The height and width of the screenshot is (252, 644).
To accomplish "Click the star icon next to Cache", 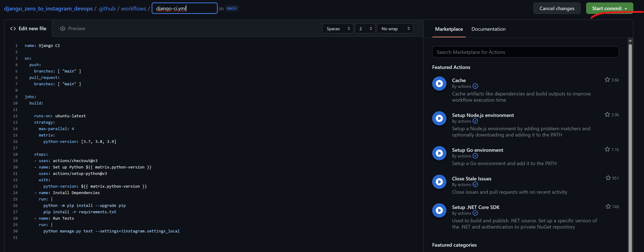I will 607,80.
